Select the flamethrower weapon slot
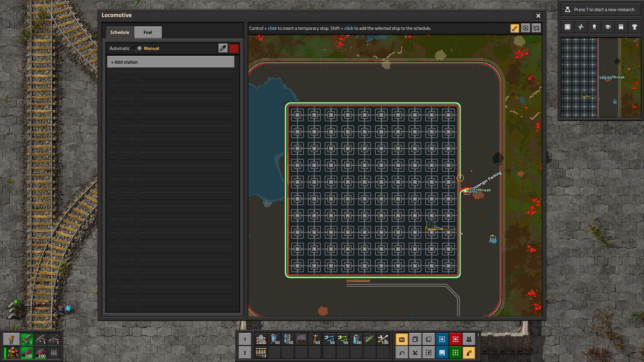 click(x=54, y=339)
